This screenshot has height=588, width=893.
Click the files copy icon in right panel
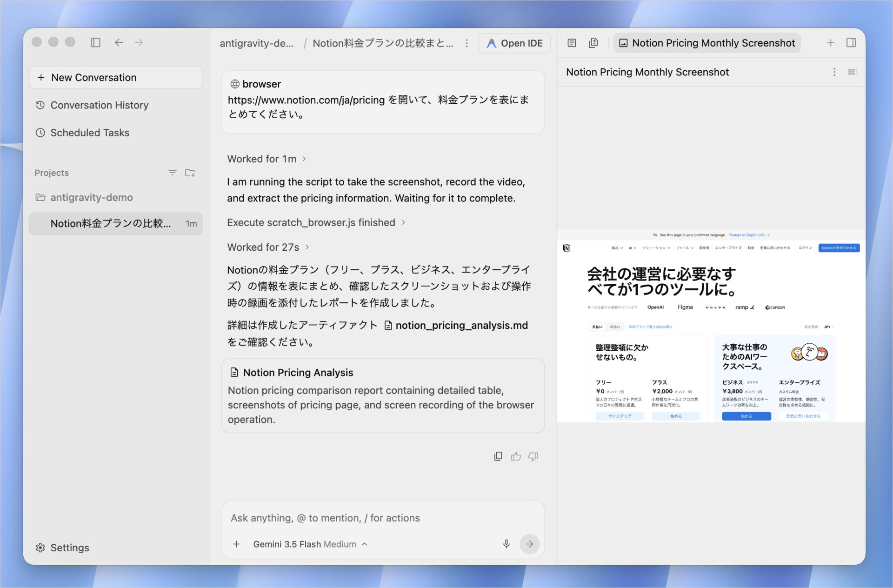[x=593, y=43]
